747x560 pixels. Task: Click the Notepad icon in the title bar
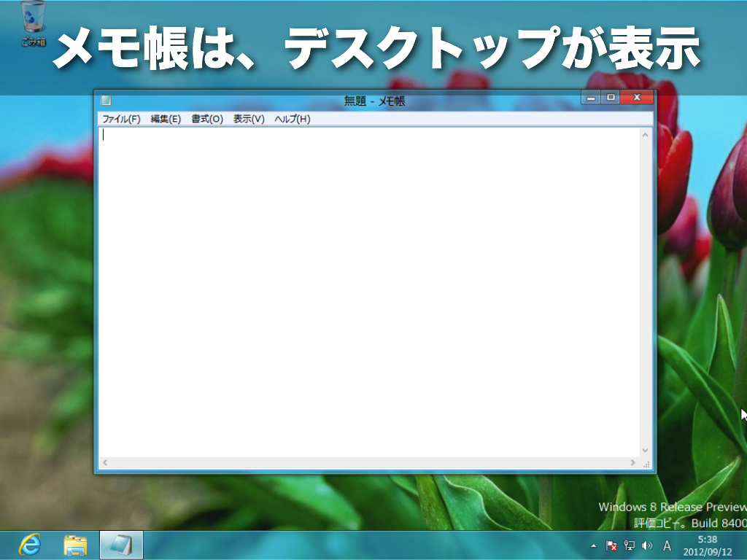(x=107, y=100)
